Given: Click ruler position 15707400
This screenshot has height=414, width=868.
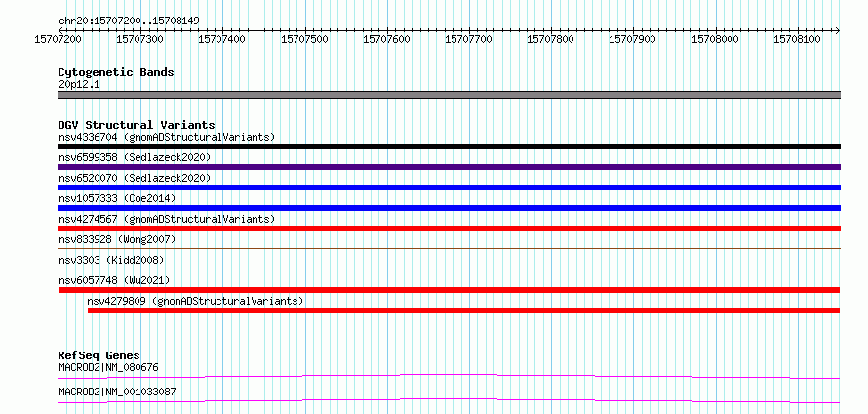Looking at the screenshot, I should click(222, 39).
